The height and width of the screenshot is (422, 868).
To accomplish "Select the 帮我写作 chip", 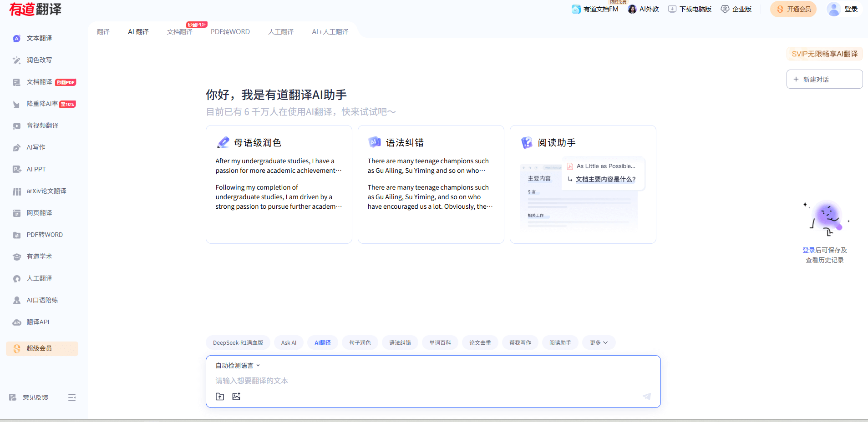I will tap(520, 343).
